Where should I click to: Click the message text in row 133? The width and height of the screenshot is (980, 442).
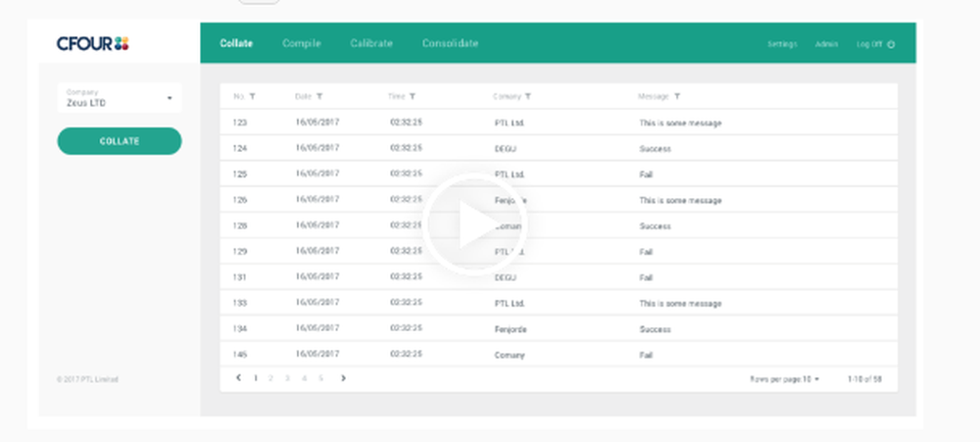[680, 304]
